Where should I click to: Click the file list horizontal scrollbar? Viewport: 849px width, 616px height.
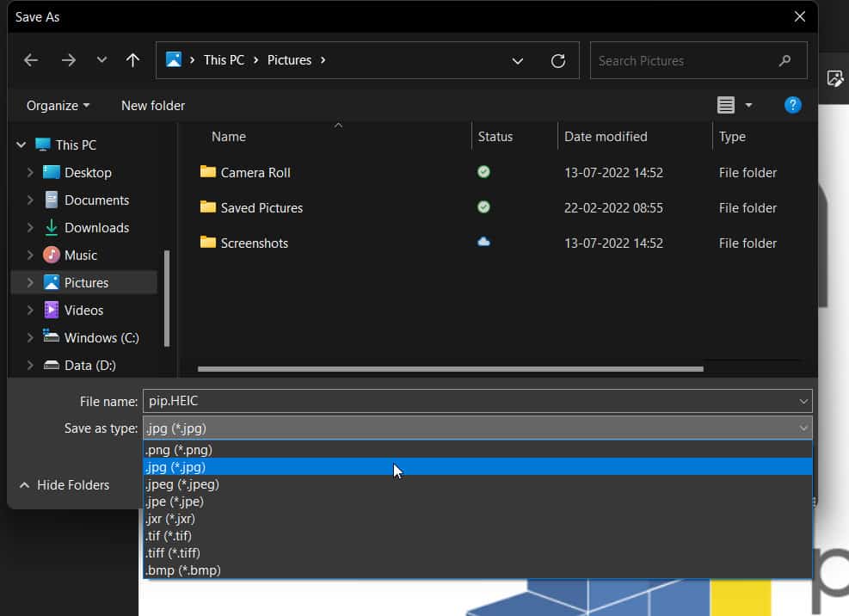[x=451, y=369]
